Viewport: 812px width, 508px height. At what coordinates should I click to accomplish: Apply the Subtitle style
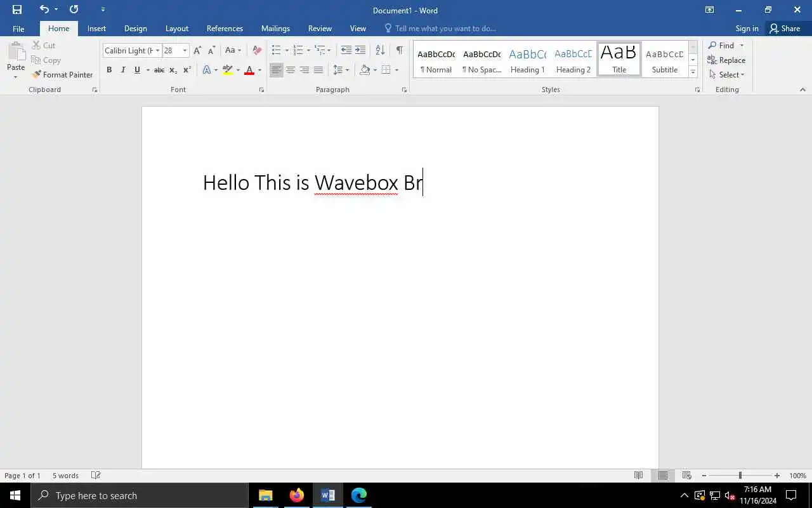click(664, 60)
